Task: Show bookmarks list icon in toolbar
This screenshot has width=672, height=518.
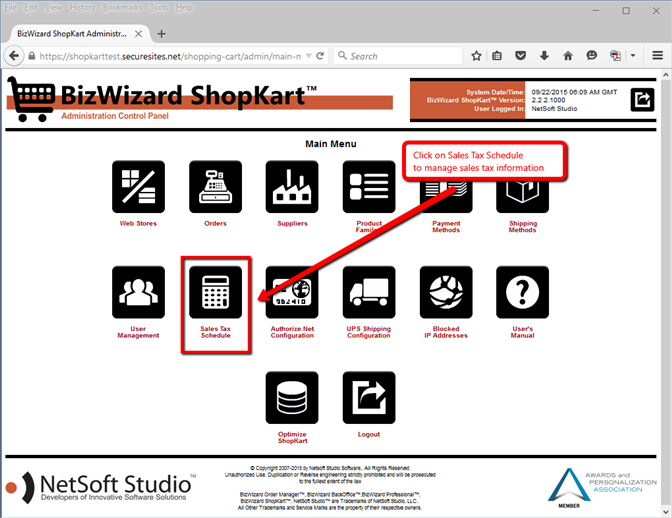Action: tap(497, 56)
